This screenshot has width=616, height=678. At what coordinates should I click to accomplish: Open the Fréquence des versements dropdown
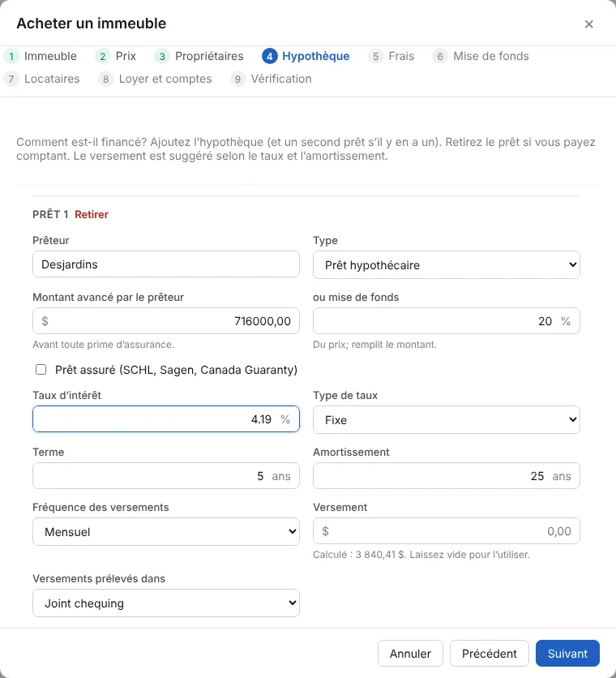(x=166, y=531)
